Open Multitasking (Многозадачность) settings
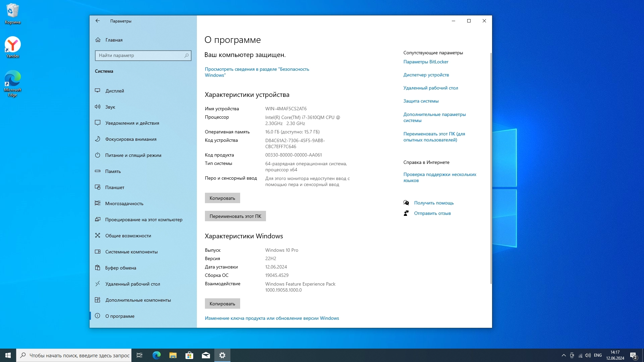The width and height of the screenshot is (644, 362). (x=124, y=203)
